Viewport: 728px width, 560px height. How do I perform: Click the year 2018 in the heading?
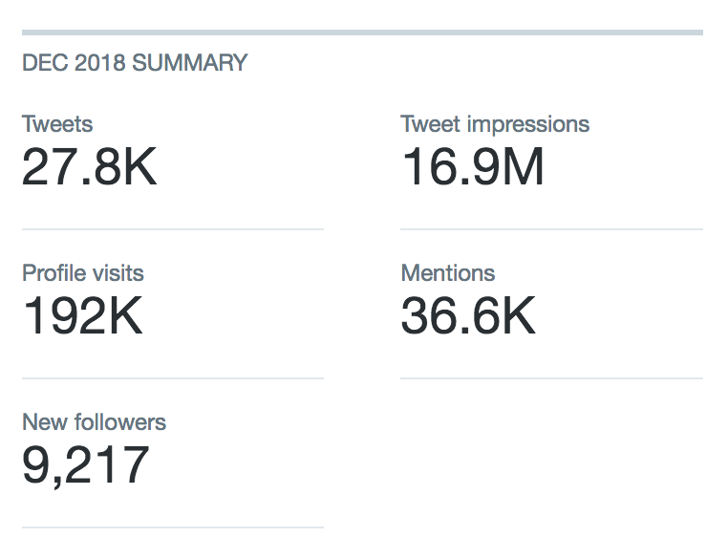[x=99, y=63]
